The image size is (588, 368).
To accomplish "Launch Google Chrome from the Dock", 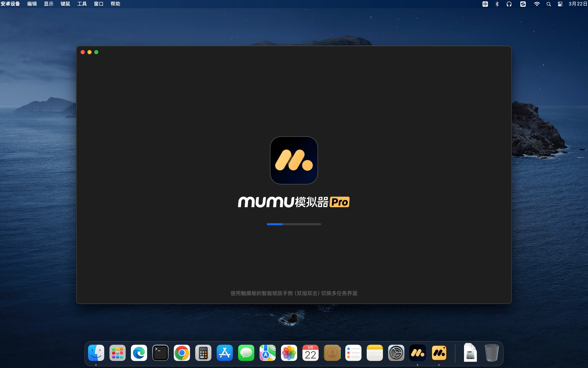I will [x=182, y=353].
